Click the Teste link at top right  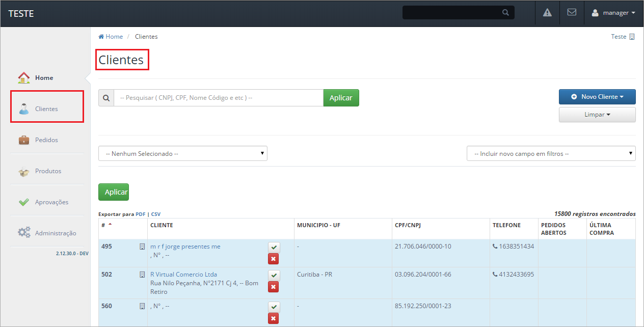[x=619, y=37]
